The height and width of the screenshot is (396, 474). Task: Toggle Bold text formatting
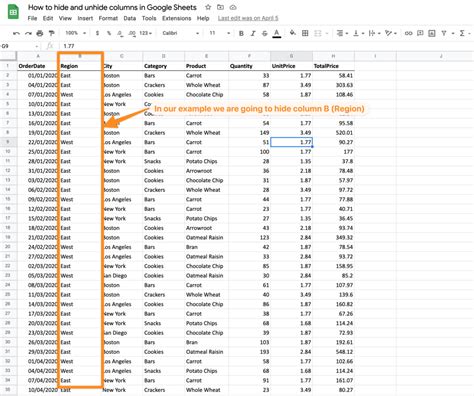241,33
